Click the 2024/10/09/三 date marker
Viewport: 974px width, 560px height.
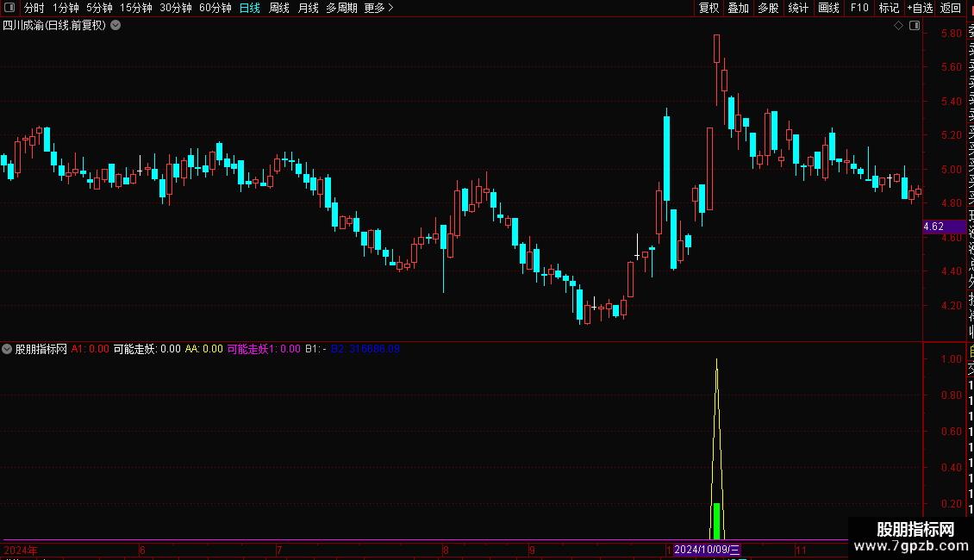[707, 550]
